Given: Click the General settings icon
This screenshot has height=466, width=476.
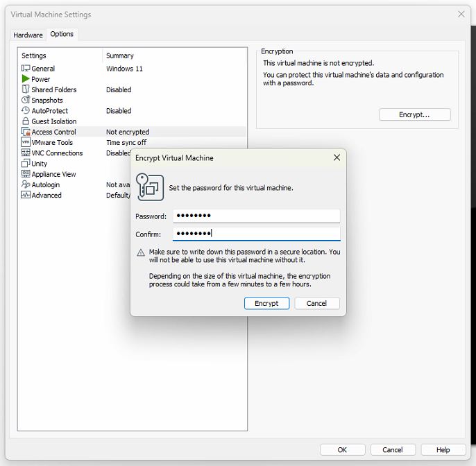Looking at the screenshot, I should (26, 69).
